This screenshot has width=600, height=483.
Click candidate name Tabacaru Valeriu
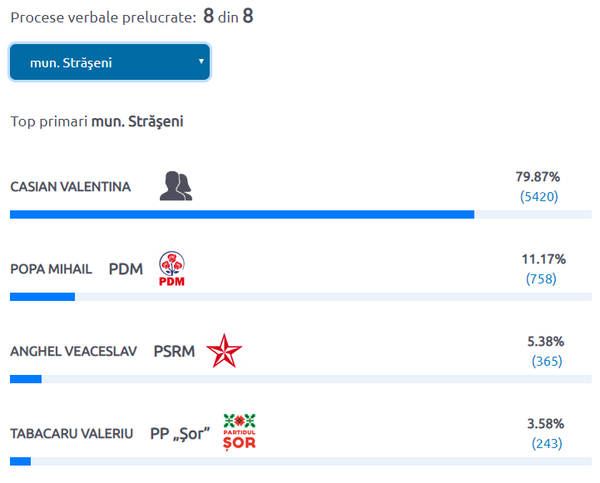pyautogui.click(x=71, y=434)
